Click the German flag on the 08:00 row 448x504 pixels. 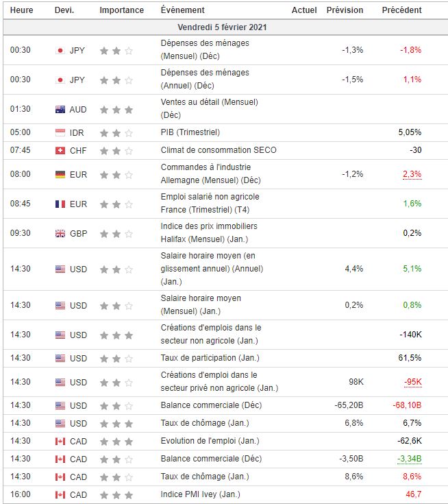pos(60,174)
